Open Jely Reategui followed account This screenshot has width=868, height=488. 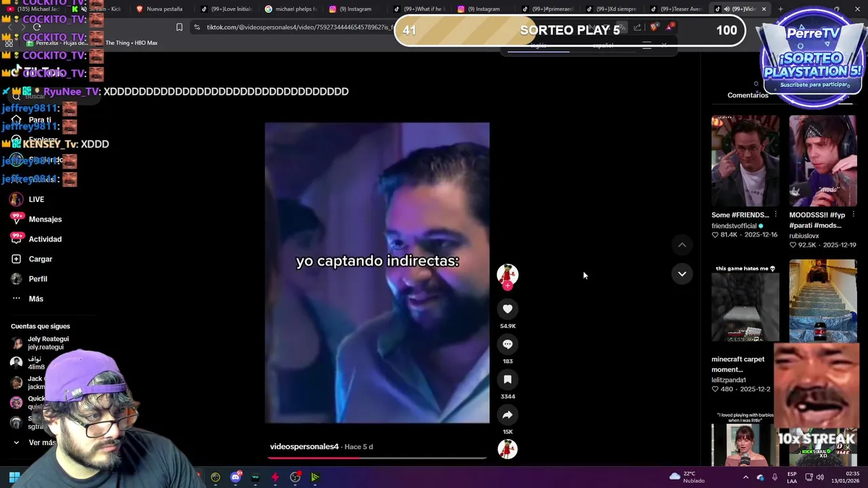(48, 343)
